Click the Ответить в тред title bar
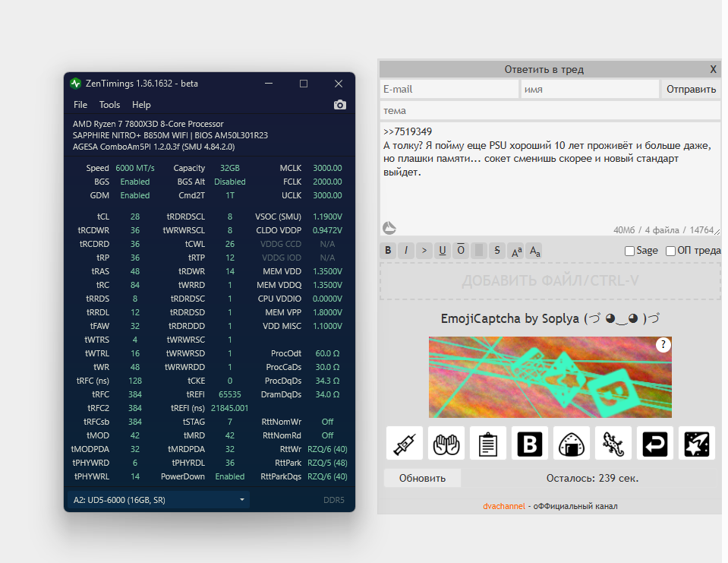This screenshot has width=728, height=563. tap(544, 70)
